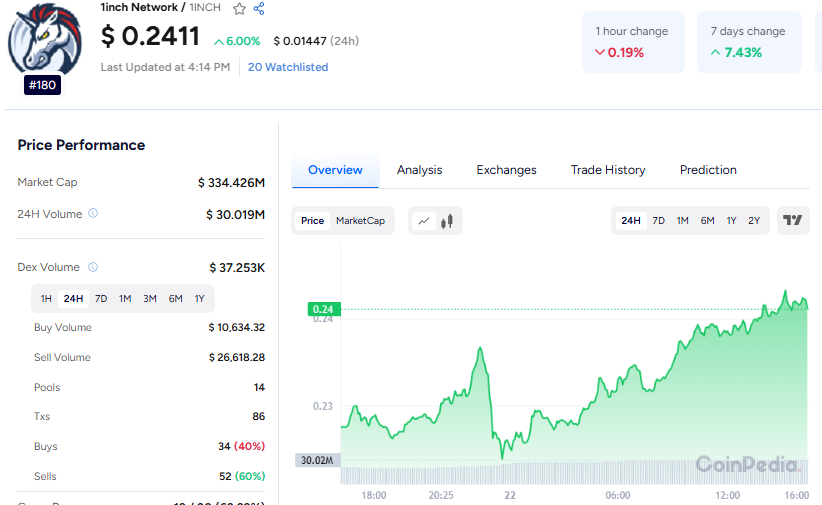The height and width of the screenshot is (505, 822).
Task: Open the Exchanges tab
Action: (506, 170)
